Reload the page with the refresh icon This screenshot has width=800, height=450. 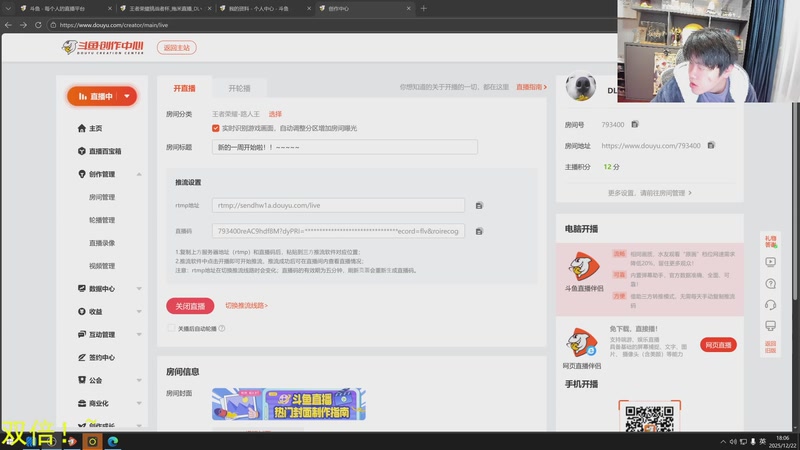click(38, 24)
